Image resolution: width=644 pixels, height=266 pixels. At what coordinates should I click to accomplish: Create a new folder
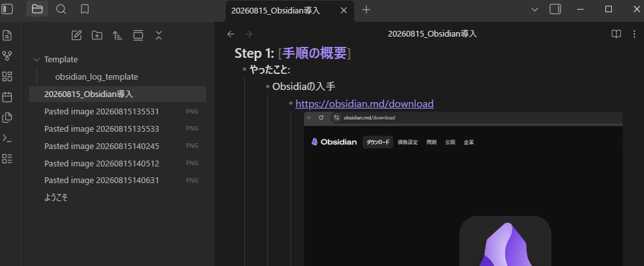coord(97,35)
